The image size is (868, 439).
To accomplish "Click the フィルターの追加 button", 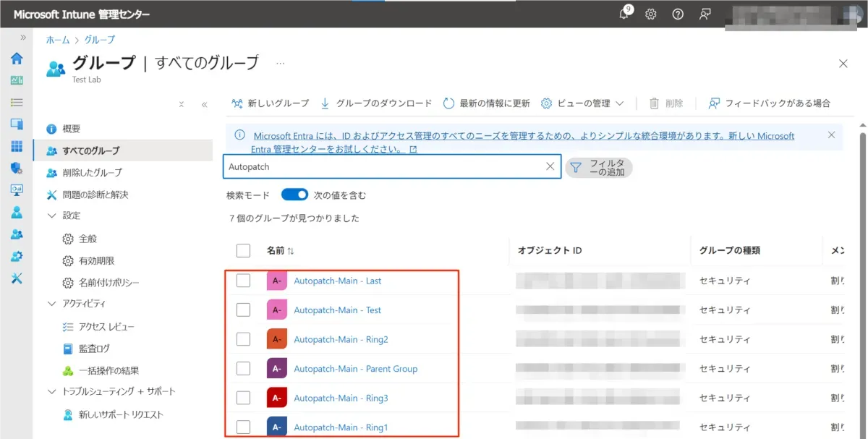I will point(598,168).
